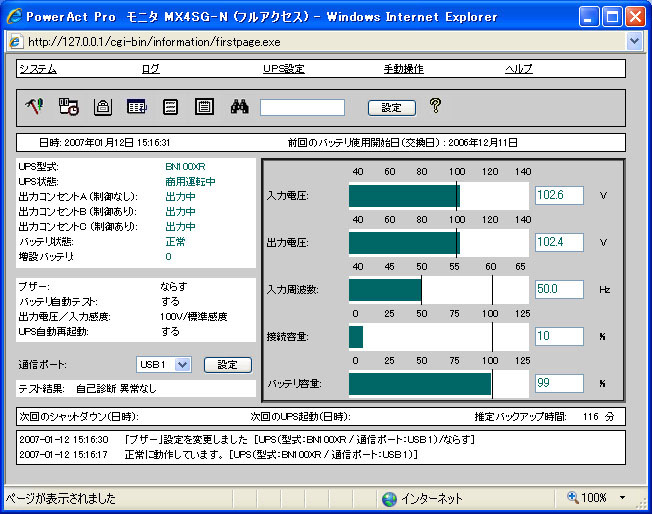Click the Internet zone globe icon
Image resolution: width=652 pixels, height=514 pixels.
pyautogui.click(x=390, y=499)
